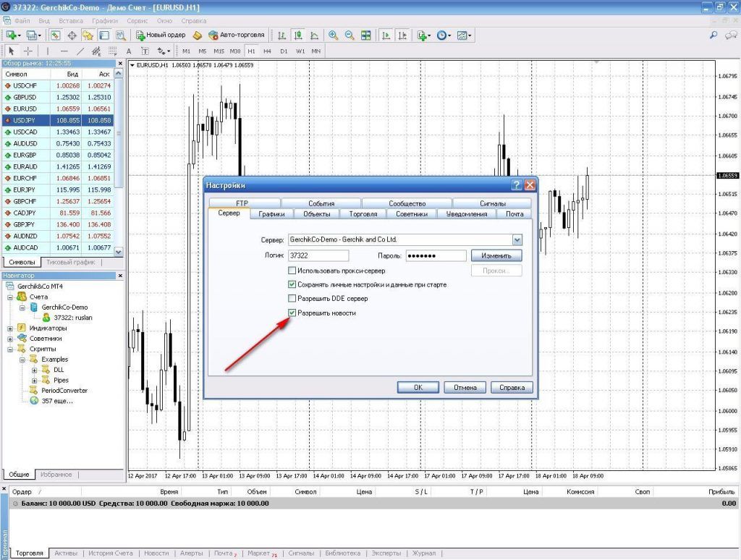Uncheck the Разрешить новости checkbox

coord(292,313)
